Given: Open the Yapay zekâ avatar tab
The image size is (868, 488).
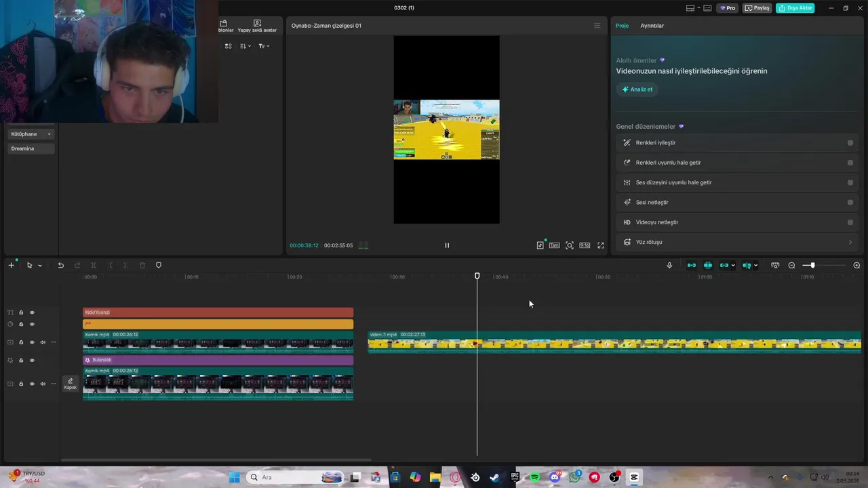Looking at the screenshot, I should point(257,26).
